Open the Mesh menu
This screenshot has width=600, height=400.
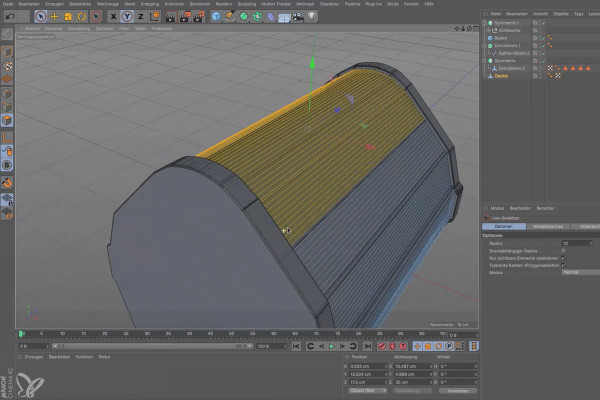(130, 4)
